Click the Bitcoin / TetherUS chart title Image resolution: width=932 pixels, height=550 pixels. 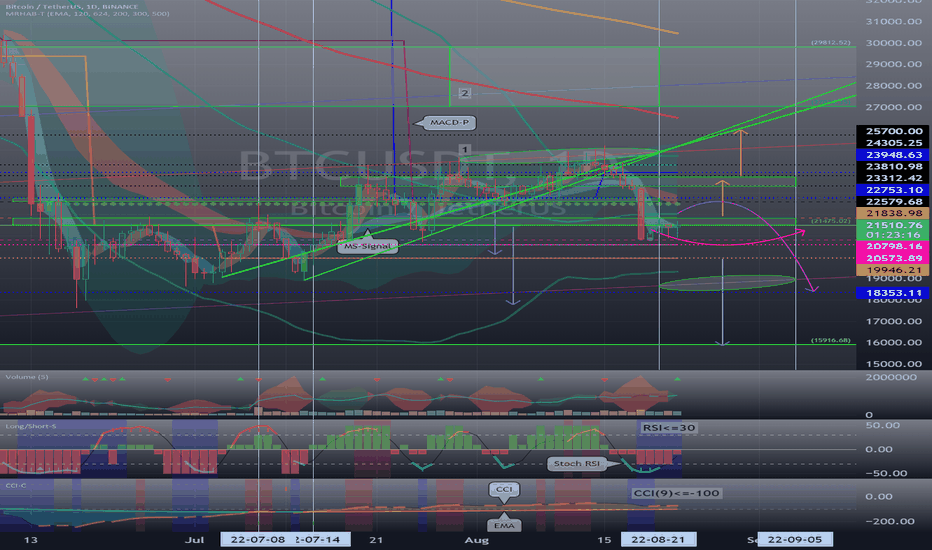click(x=71, y=7)
